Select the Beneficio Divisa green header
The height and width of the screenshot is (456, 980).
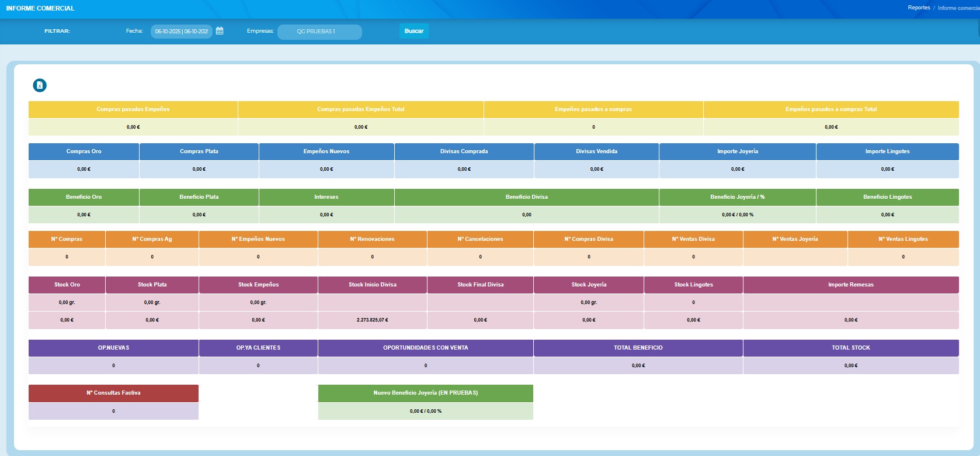point(526,197)
